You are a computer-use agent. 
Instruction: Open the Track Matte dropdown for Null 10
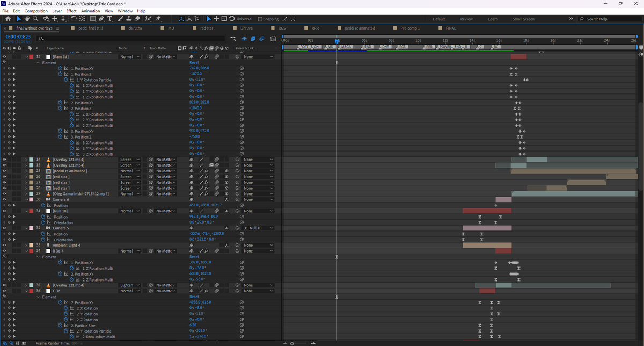point(165,211)
